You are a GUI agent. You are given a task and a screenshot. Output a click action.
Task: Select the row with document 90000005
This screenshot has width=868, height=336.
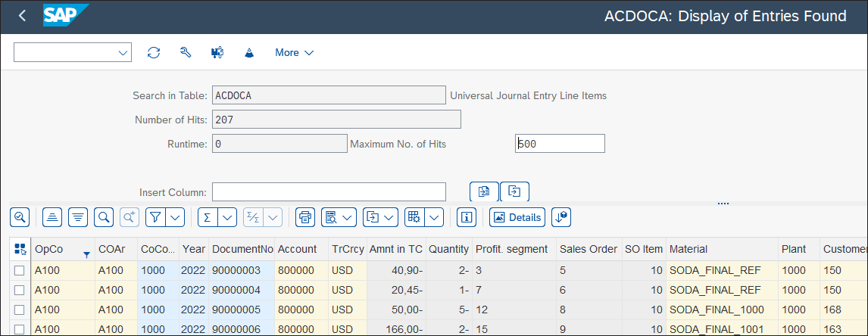(20, 310)
